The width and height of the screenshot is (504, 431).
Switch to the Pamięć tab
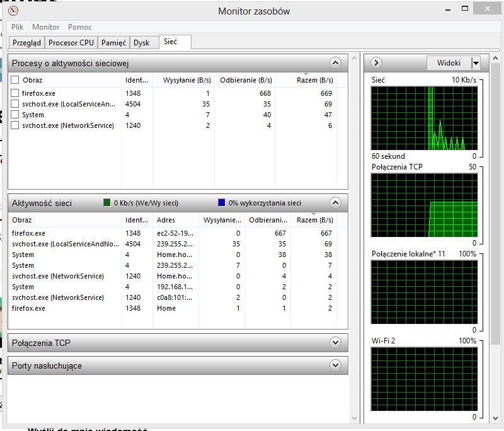click(114, 43)
